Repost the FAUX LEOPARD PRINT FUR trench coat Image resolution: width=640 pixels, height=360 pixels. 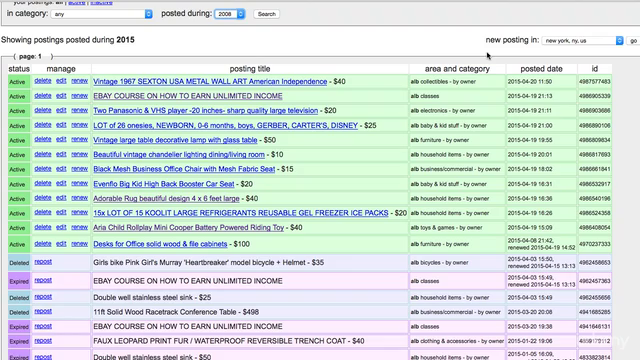43,340
